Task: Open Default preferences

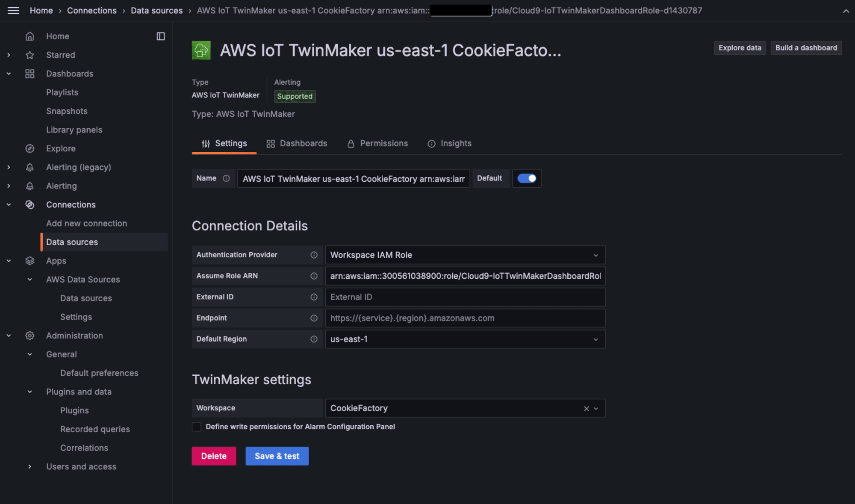Action: [99, 373]
